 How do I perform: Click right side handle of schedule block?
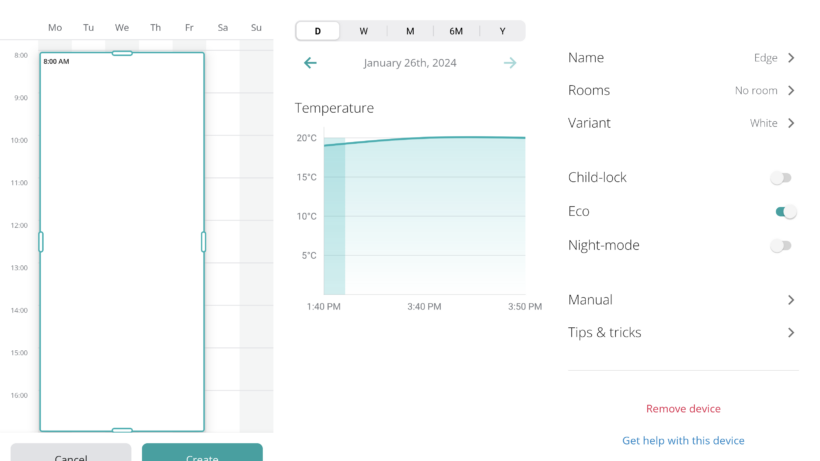(x=203, y=242)
